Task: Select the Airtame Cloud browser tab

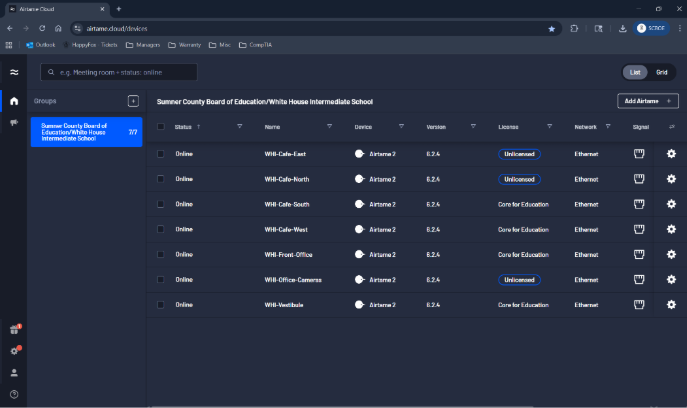Action: click(57, 9)
